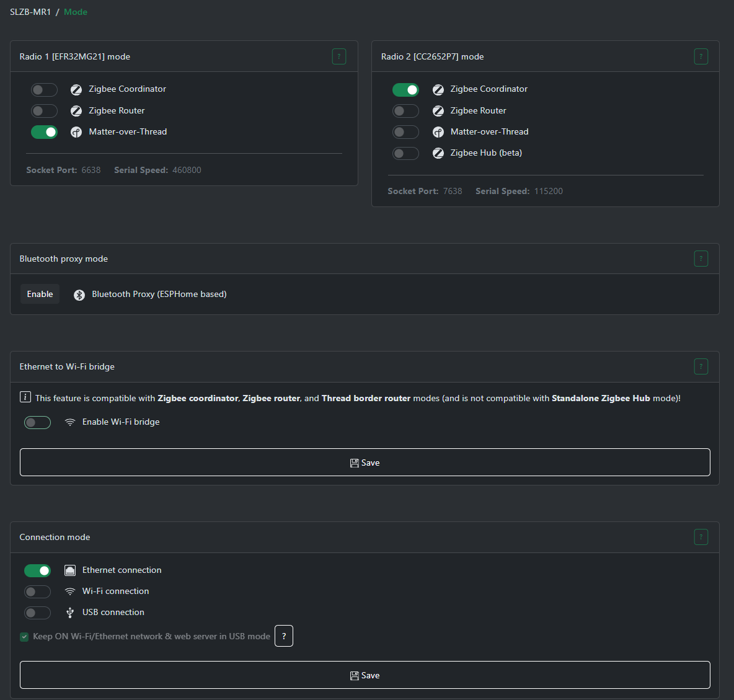Turn on Radio 2 Zigbee Router toggle
734x700 pixels.
tap(405, 111)
